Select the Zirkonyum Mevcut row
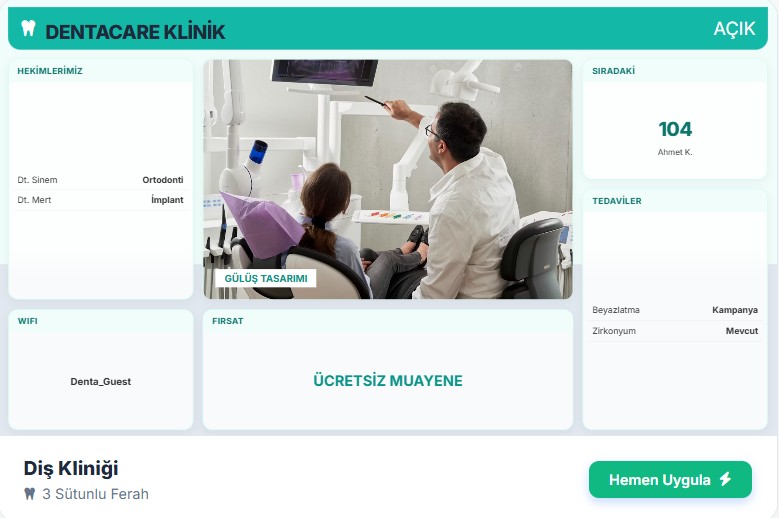The width and height of the screenshot is (779, 518). [675, 331]
